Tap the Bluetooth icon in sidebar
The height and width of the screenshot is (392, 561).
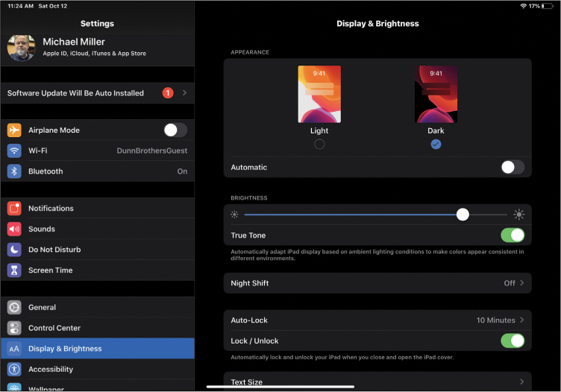(x=14, y=171)
